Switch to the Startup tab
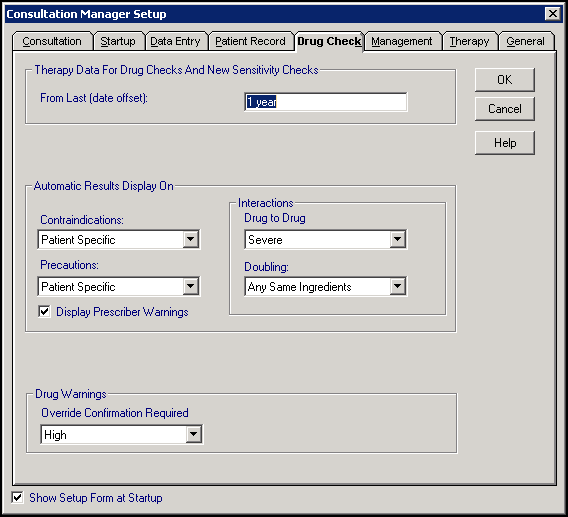Viewport: 568px width, 517px height. (x=118, y=41)
